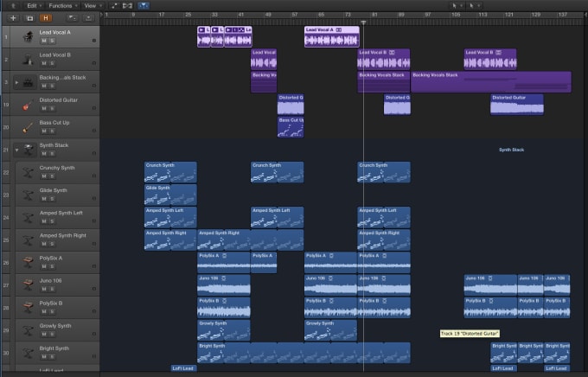This screenshot has width=588, height=377.
Task: Click bar 105 in the ruler
Action: [x=456, y=15]
